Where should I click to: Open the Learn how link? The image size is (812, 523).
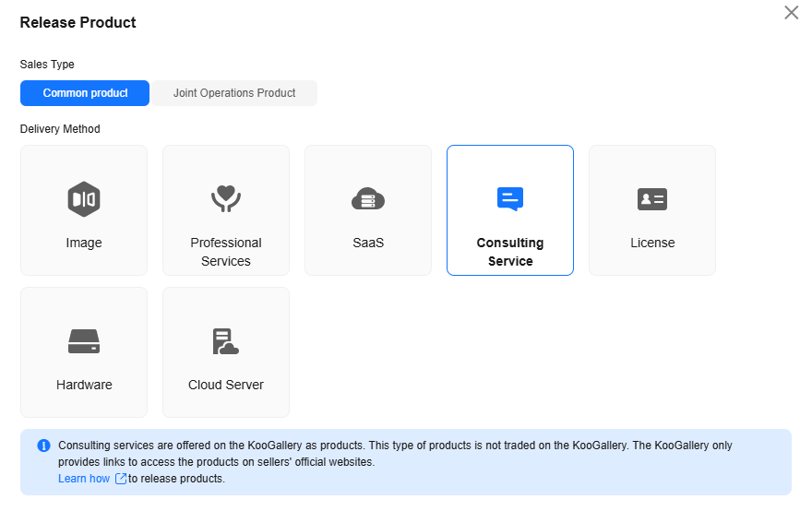click(x=84, y=479)
